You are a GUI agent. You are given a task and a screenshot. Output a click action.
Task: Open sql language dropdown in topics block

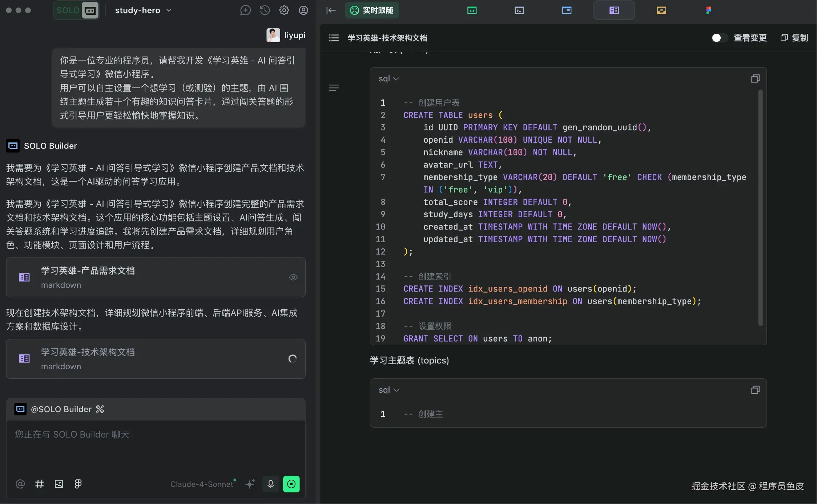point(389,390)
